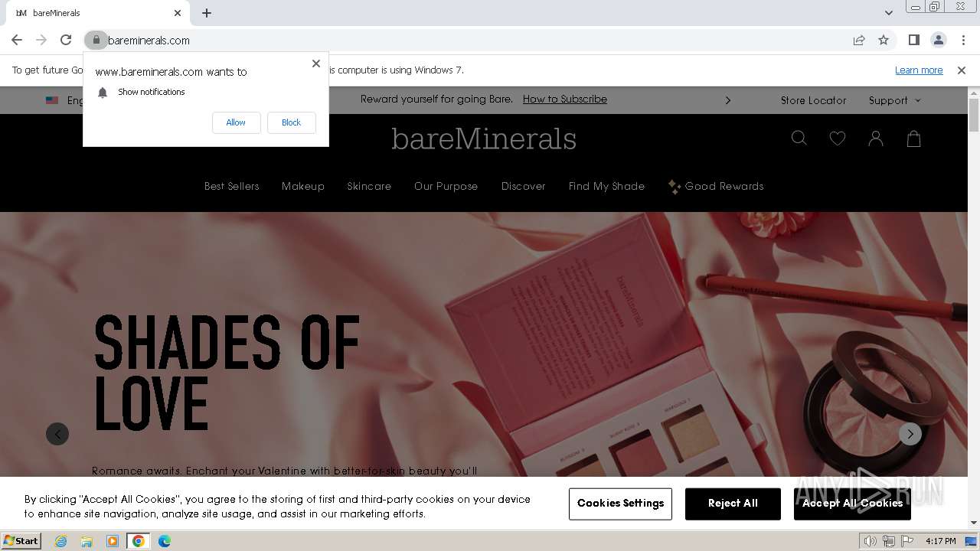Image resolution: width=980 pixels, height=551 pixels.
Task: Click the page vertical scrollbar thumb
Action: coord(974,115)
